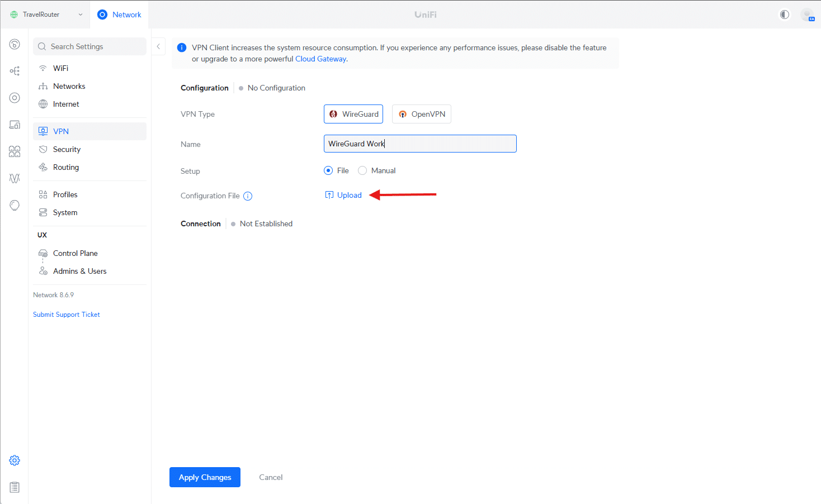The height and width of the screenshot is (504, 821).
Task: Click the Not Established status text
Action: click(266, 224)
